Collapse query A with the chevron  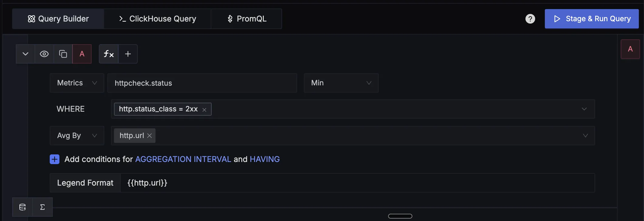point(25,54)
